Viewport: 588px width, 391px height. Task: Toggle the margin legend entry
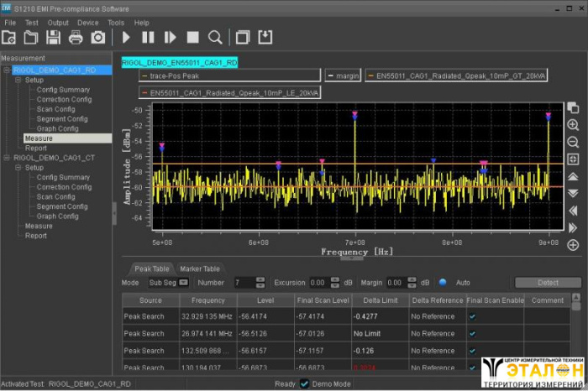343,76
